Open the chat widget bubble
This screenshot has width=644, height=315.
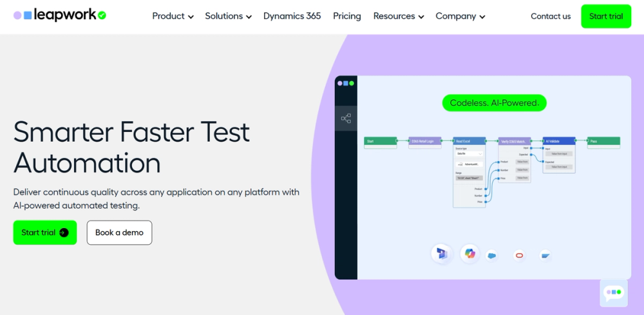(614, 293)
